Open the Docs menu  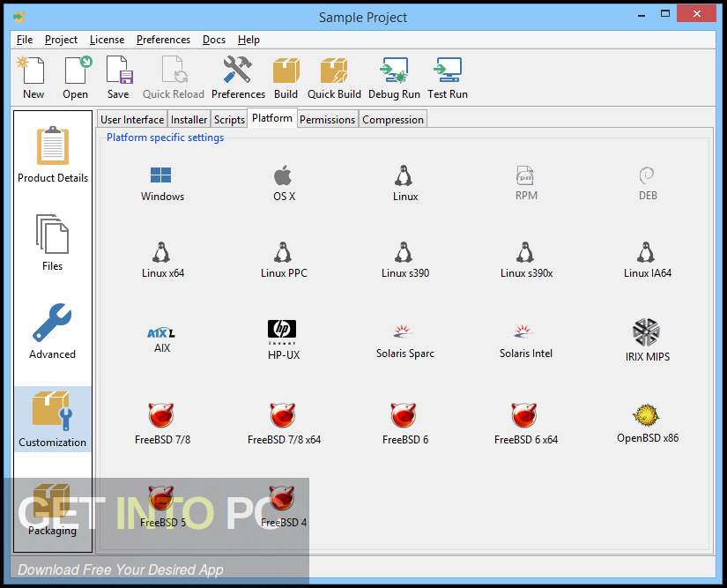(214, 40)
